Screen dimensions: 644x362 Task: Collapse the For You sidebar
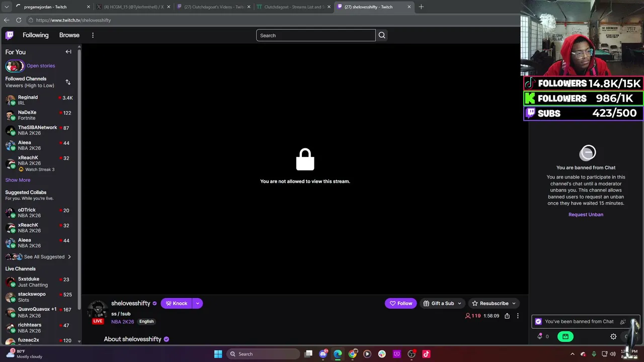(68, 52)
